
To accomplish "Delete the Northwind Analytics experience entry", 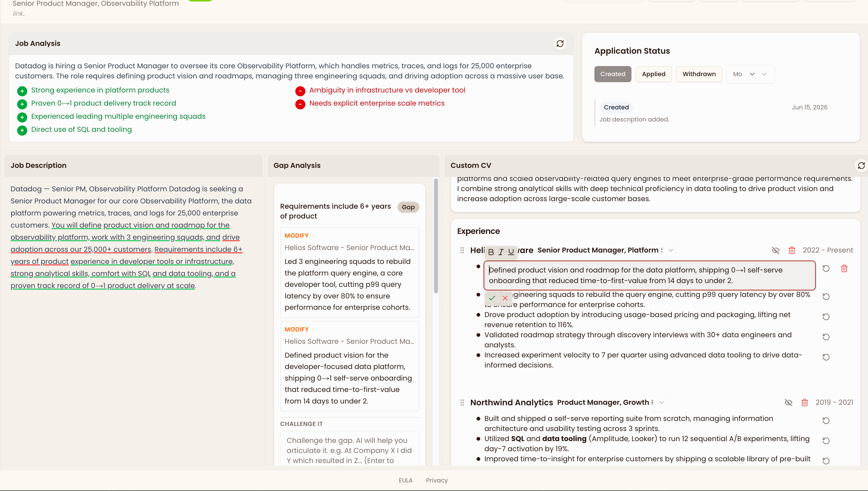I will pos(805,402).
